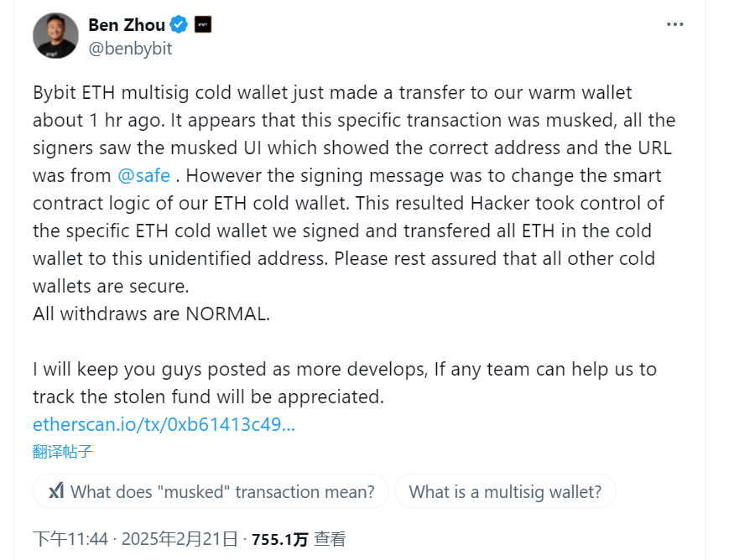Image resolution: width=729 pixels, height=560 pixels.
Task: Click the square affiliate badge beside the name
Action: click(x=203, y=24)
